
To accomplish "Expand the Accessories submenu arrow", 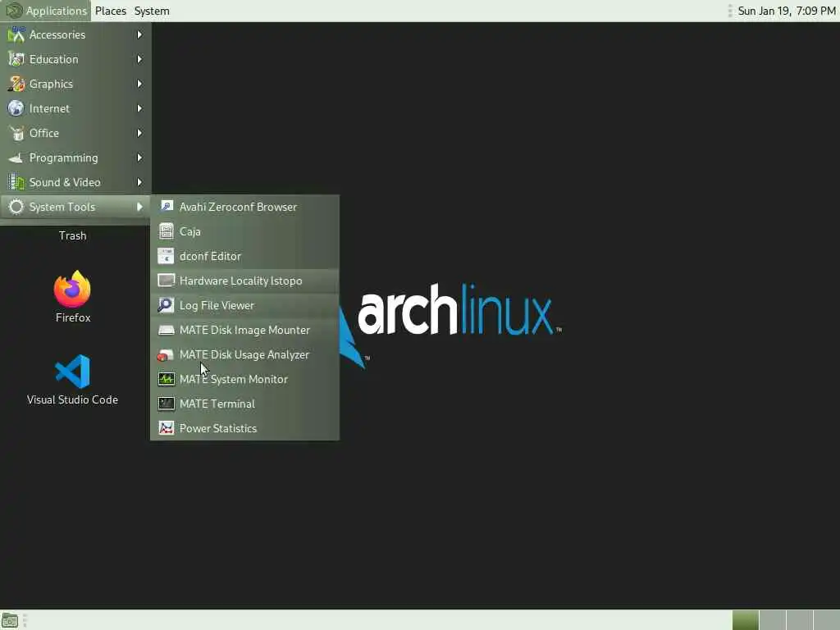I will pyautogui.click(x=139, y=34).
